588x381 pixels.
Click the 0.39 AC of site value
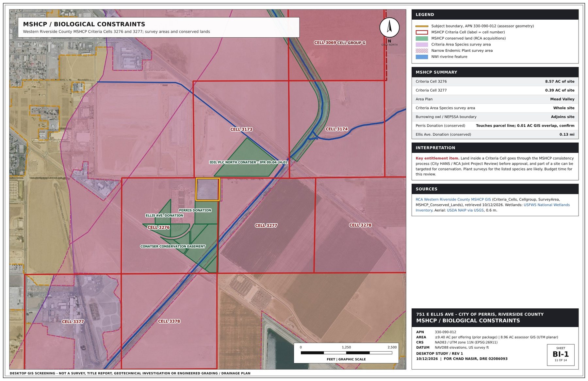(560, 90)
